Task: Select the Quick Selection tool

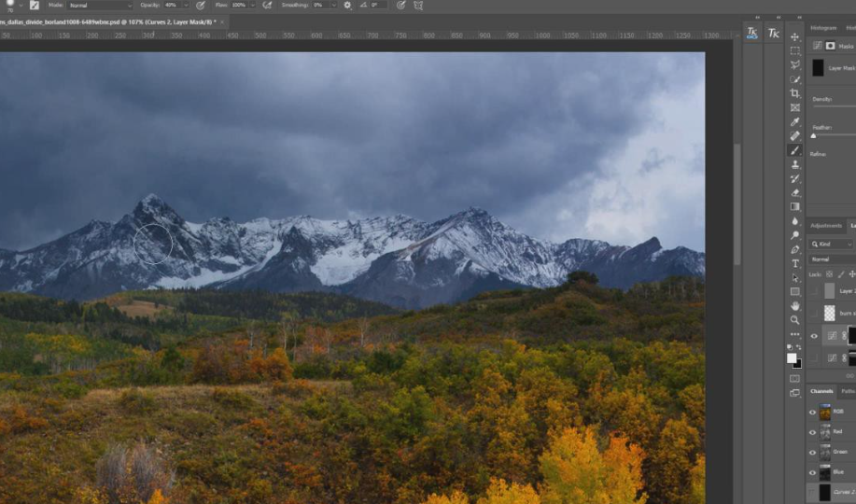Action: click(x=795, y=79)
